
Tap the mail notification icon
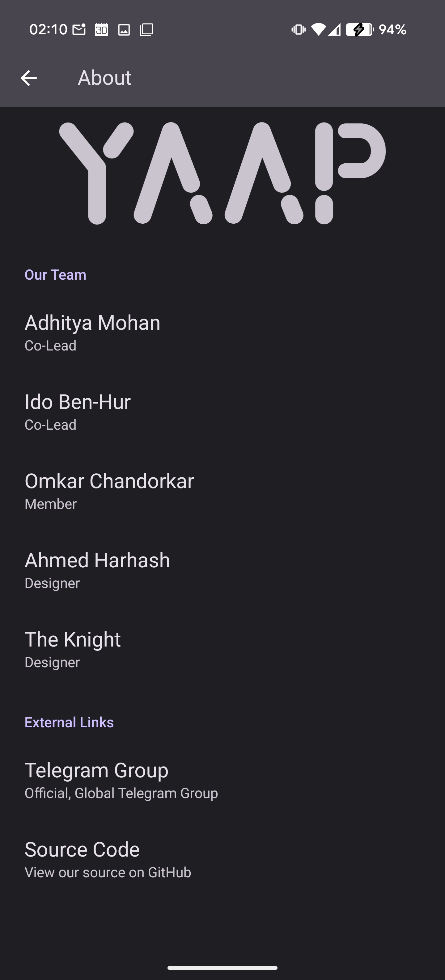[x=79, y=29]
